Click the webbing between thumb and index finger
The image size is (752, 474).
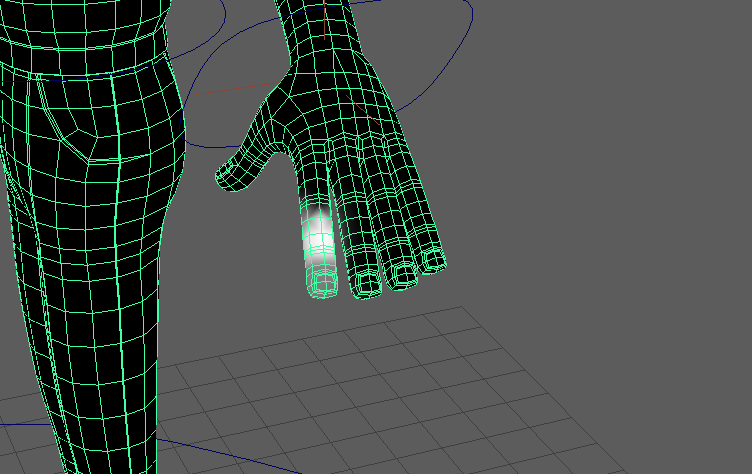click(285, 150)
